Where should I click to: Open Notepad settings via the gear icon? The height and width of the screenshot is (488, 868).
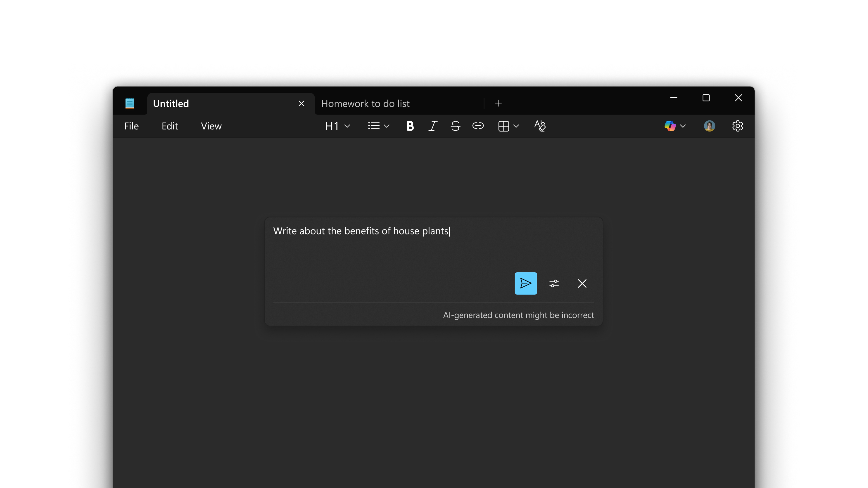[x=738, y=126]
